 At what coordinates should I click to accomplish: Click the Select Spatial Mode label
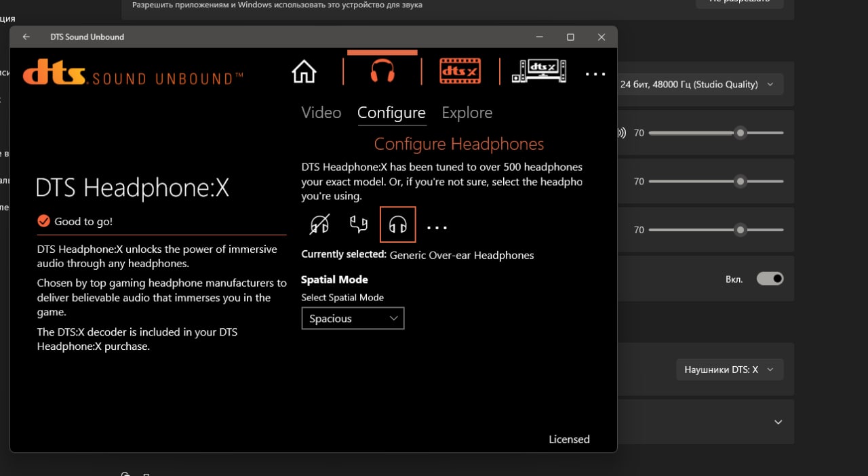pos(342,298)
